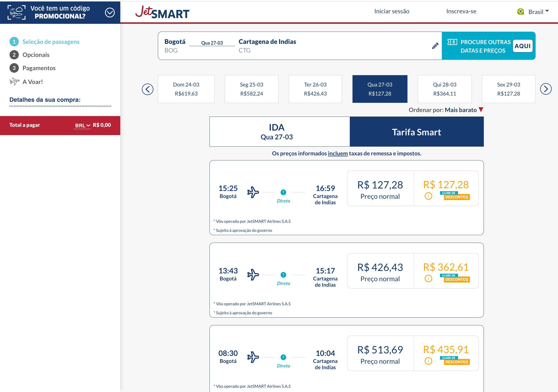Select the Qui 28-03 date tab
Image resolution: width=558 pixels, height=392 pixels.
click(445, 89)
